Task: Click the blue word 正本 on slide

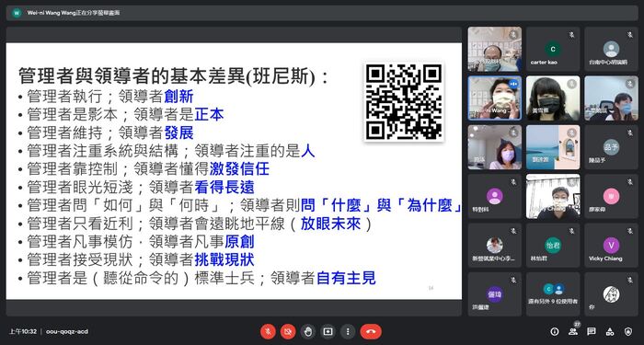Action: (209, 115)
